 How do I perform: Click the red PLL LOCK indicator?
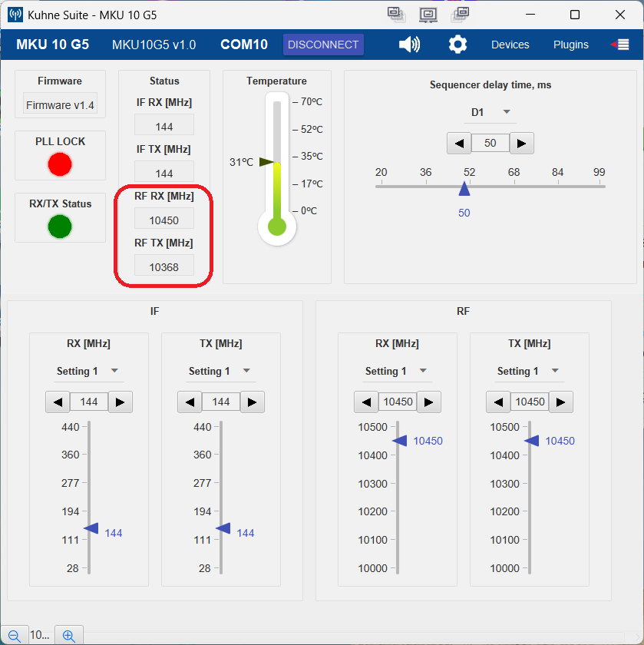coord(60,164)
